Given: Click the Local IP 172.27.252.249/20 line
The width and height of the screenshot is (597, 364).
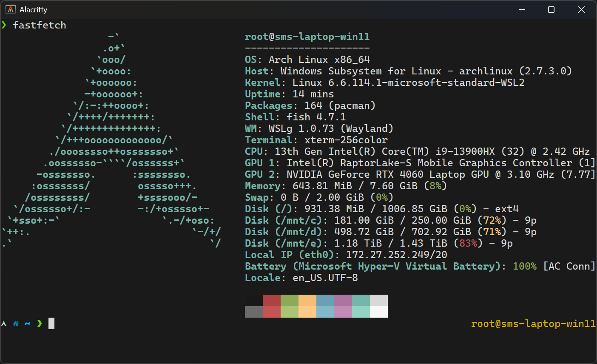Looking at the screenshot, I should click(346, 255).
